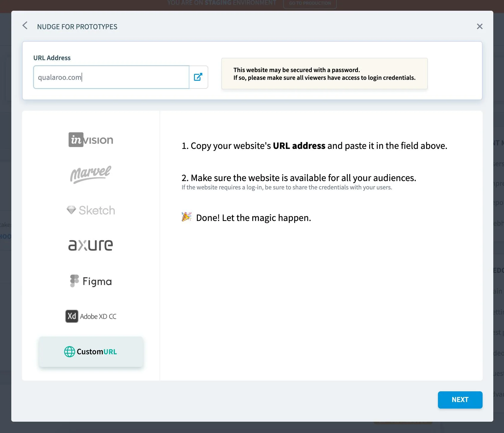Click the party popper emoji icon
This screenshot has height=433, width=504.
pyautogui.click(x=187, y=217)
